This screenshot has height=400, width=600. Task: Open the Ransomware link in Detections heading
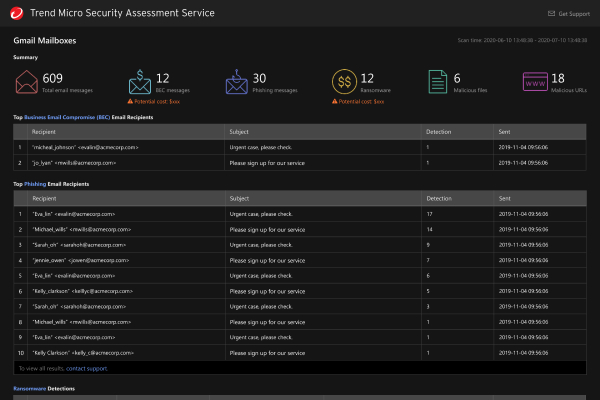pos(29,389)
